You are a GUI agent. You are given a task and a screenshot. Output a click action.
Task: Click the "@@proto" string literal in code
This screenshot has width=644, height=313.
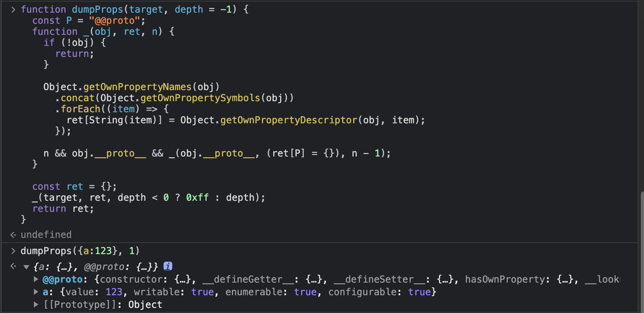point(115,21)
